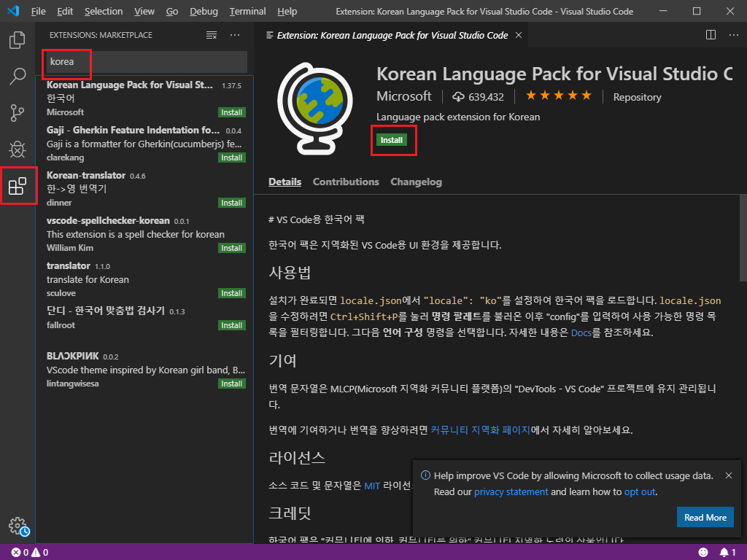
Task: Install Korean Language Pack from detail page
Action: click(x=392, y=140)
